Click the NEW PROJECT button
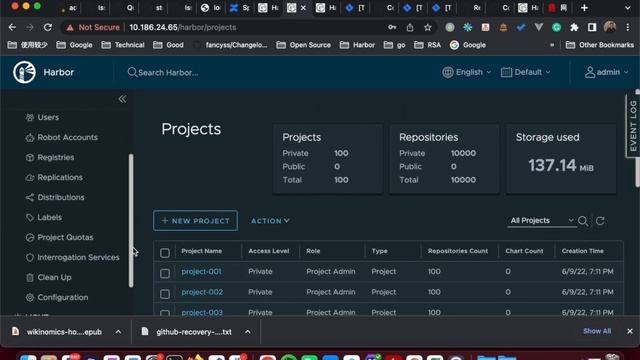Viewport: 640px width, 360px height. tap(196, 221)
